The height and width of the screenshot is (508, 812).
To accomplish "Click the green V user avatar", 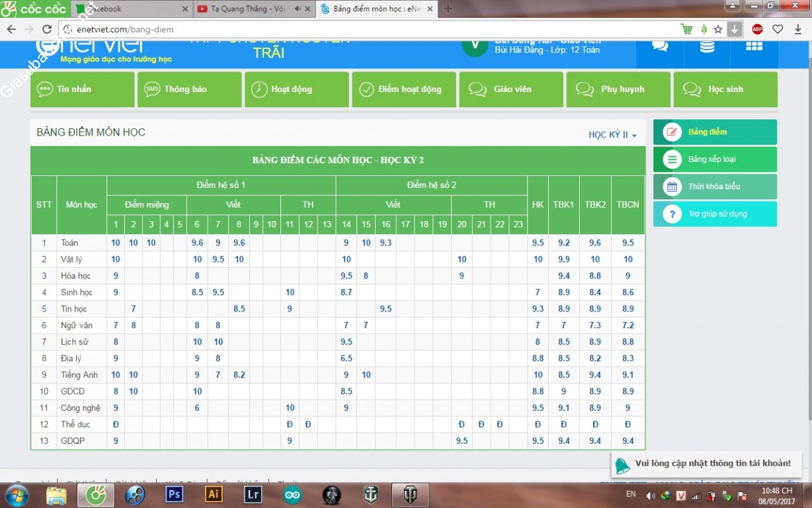I will click(x=474, y=45).
